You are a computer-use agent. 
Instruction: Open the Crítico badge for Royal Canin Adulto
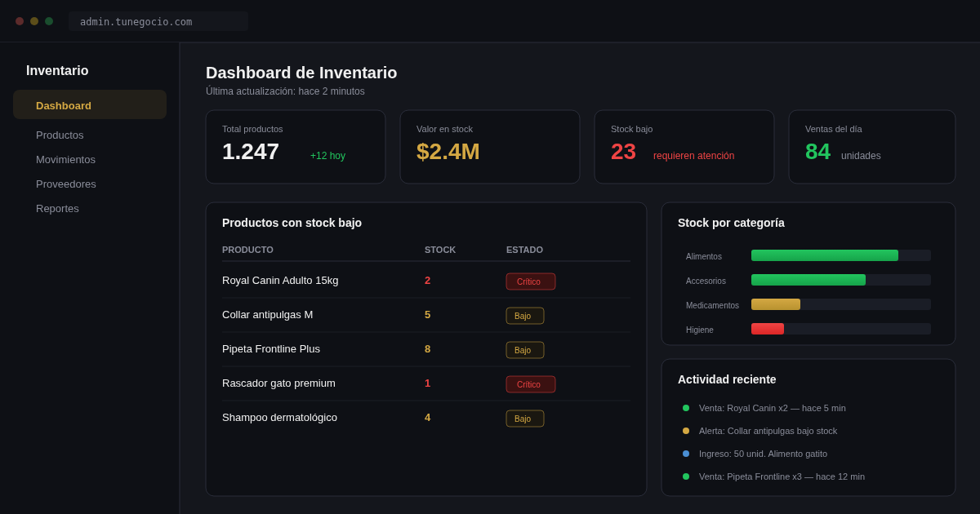point(530,281)
